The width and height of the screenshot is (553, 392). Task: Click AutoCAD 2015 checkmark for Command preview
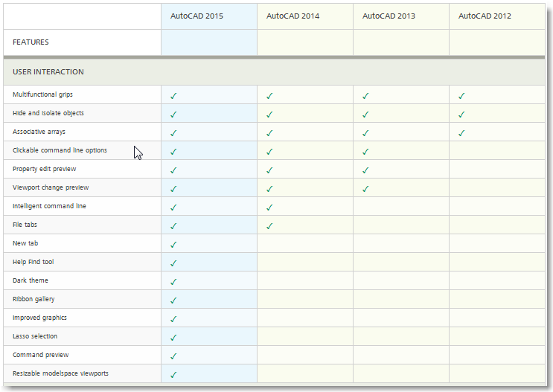pyautogui.click(x=173, y=356)
